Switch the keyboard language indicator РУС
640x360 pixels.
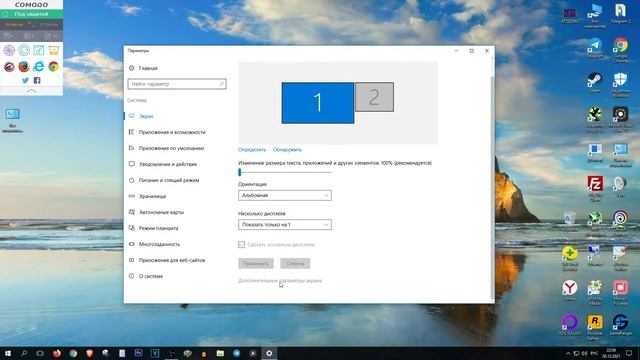pos(595,353)
